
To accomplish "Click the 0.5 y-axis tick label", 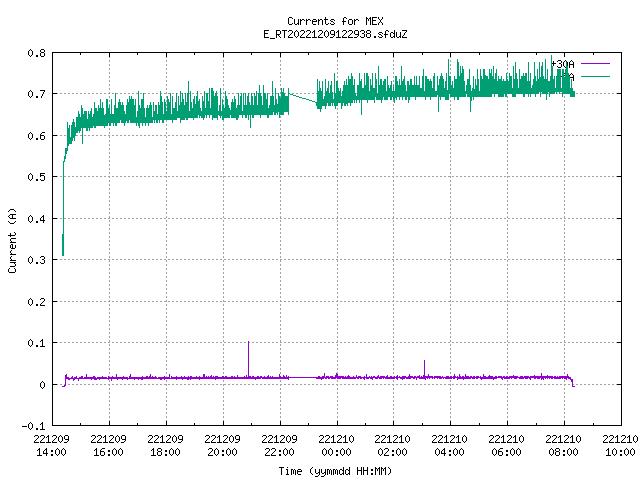I will click(x=36, y=177).
